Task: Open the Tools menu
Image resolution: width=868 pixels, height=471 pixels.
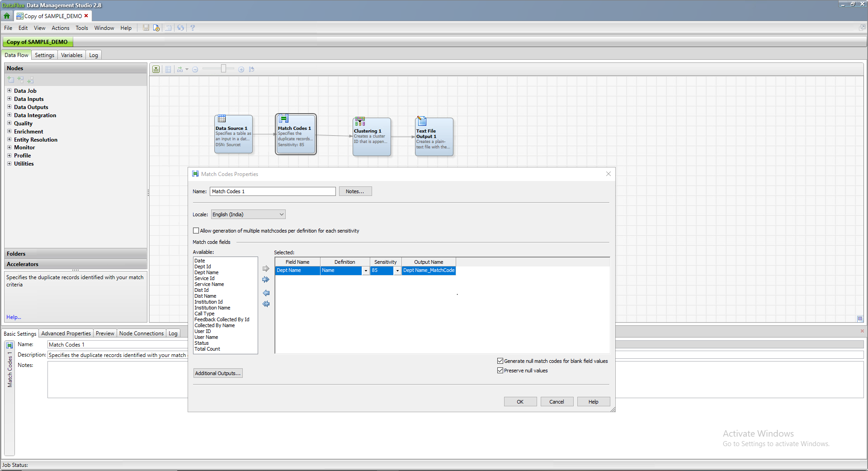Action: click(82, 28)
